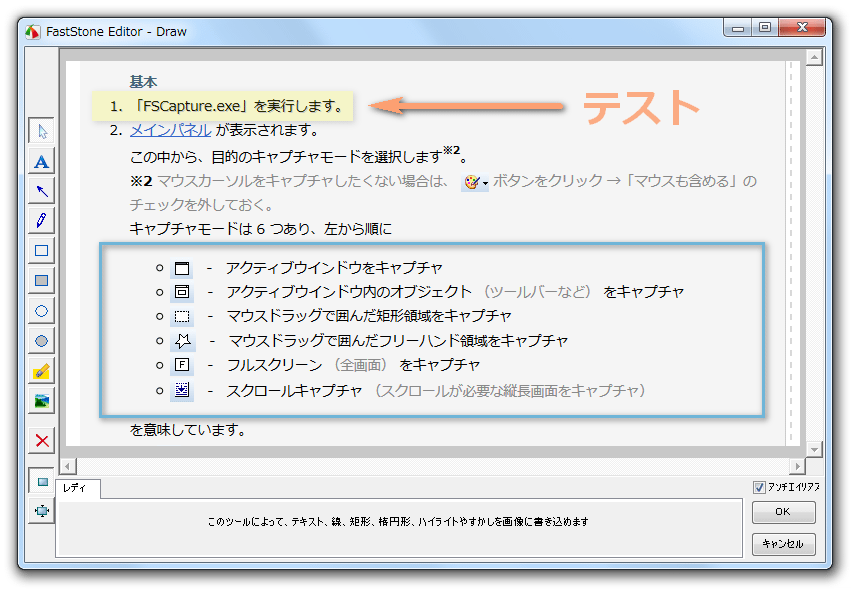Image resolution: width=856 pixels, height=593 pixels.
Task: Click the red X delete tool
Action: click(41, 441)
